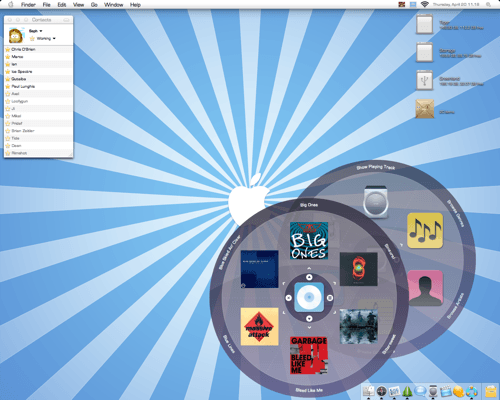Click the USB drive desktop icon

424,81
